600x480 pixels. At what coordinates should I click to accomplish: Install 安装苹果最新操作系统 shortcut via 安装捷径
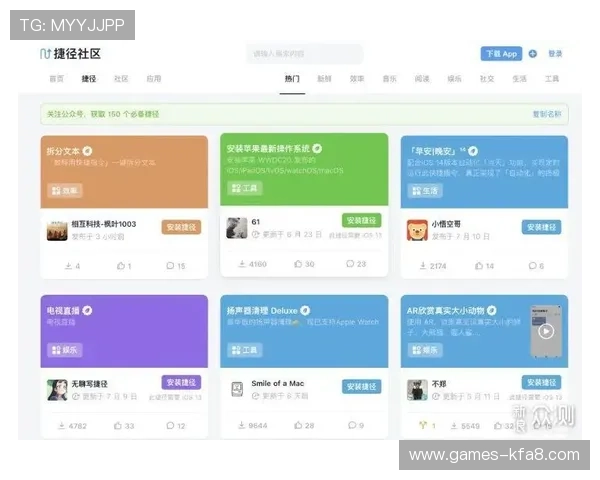[x=361, y=220]
